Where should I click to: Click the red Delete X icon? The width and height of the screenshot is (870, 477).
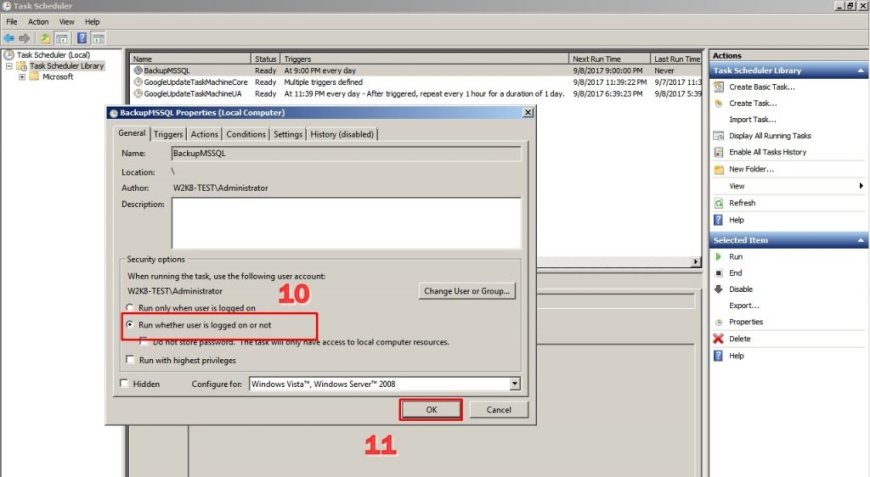pos(719,339)
